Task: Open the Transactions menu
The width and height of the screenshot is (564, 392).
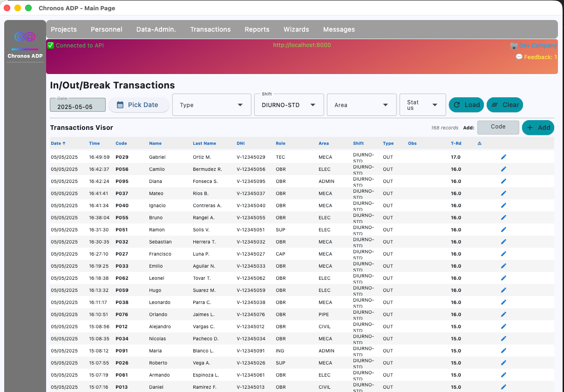Action: point(211,29)
